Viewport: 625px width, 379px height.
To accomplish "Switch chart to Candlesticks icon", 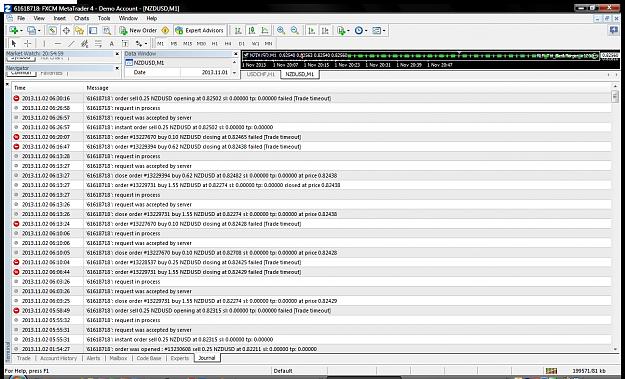I will [252, 30].
